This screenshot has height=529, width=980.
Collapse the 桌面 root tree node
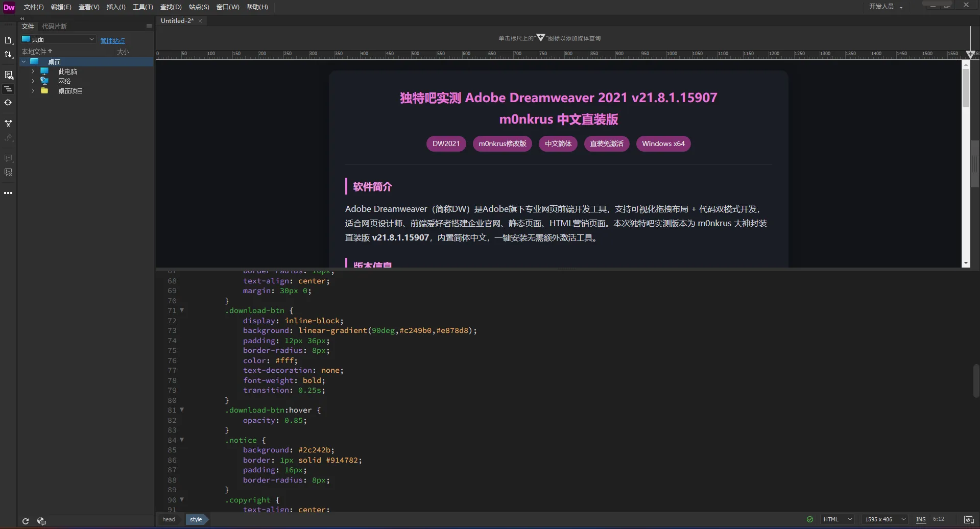point(24,62)
